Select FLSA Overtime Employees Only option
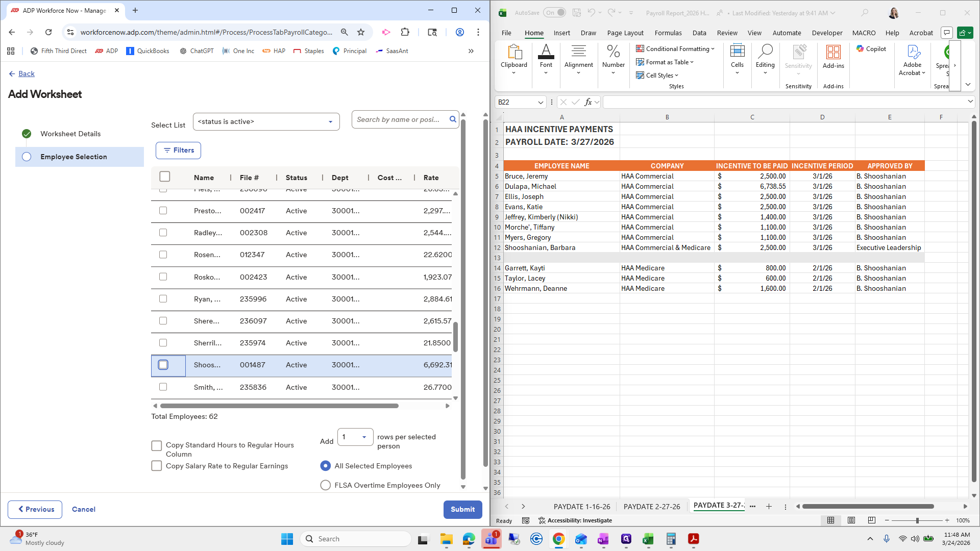980x551 pixels. click(x=325, y=485)
